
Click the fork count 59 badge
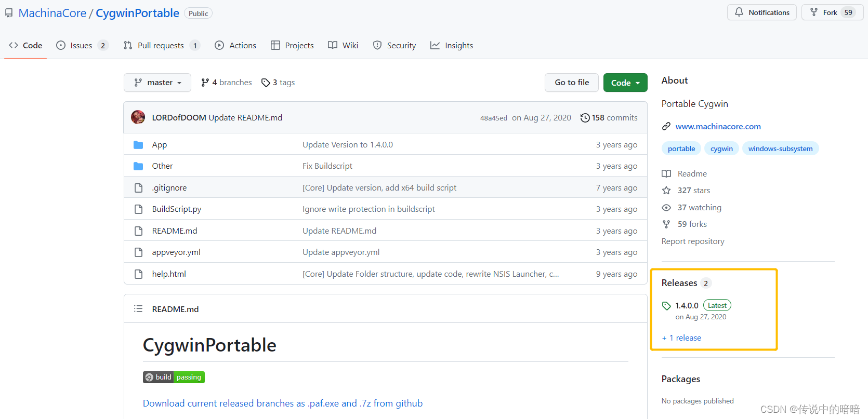848,12
